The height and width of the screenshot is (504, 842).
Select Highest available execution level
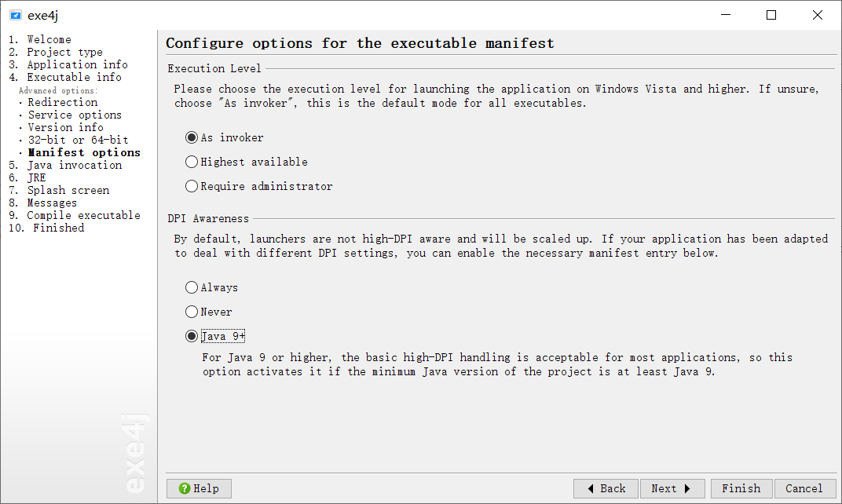[192, 162]
